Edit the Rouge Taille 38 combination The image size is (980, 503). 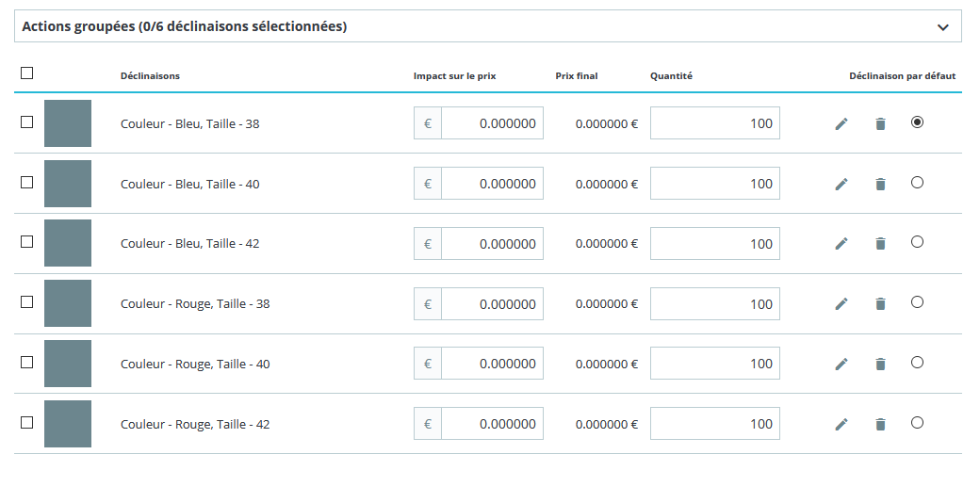[841, 304]
